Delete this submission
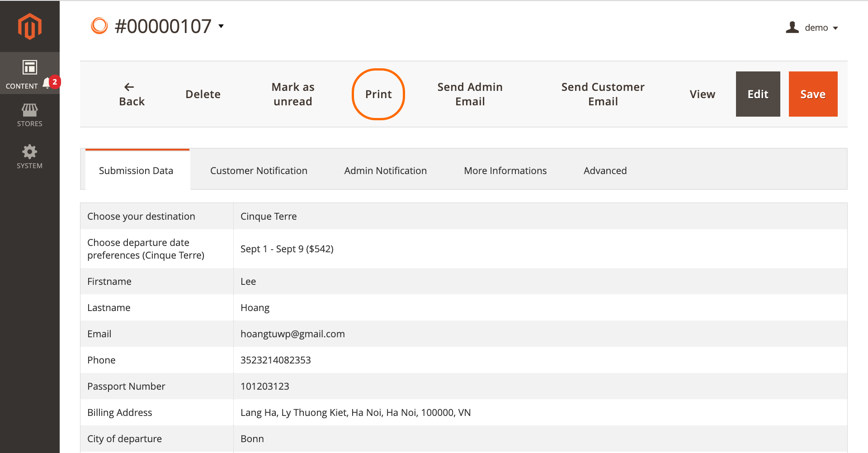868x453 pixels. pos(203,94)
